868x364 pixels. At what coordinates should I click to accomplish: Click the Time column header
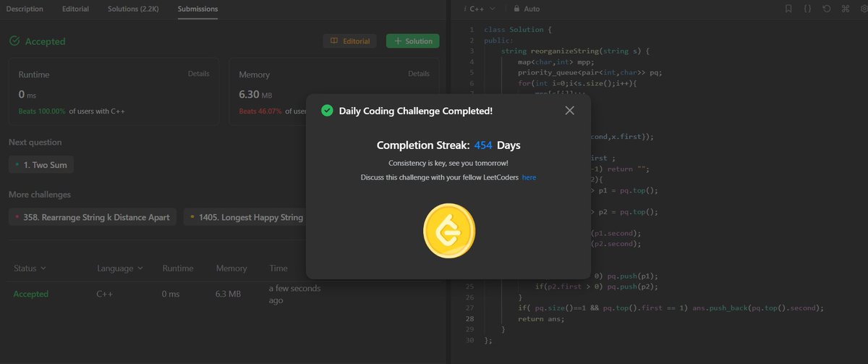point(278,268)
